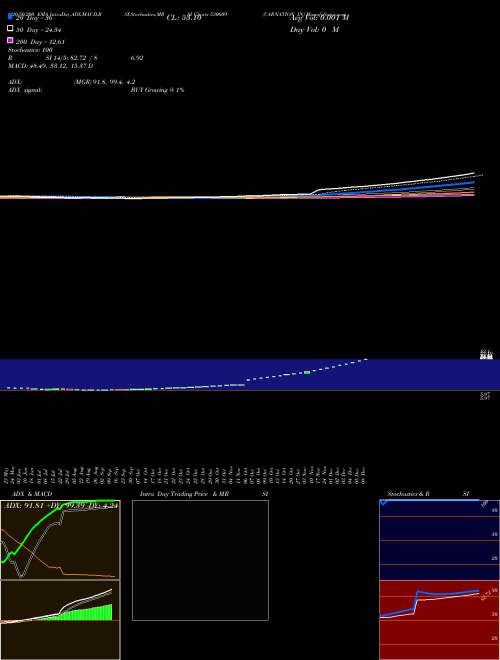Viewport: 500px width, 660px height.
Task: Click the 'SI 14/3: 82.72 / 8' RSI value
Action: tap(71, 58)
